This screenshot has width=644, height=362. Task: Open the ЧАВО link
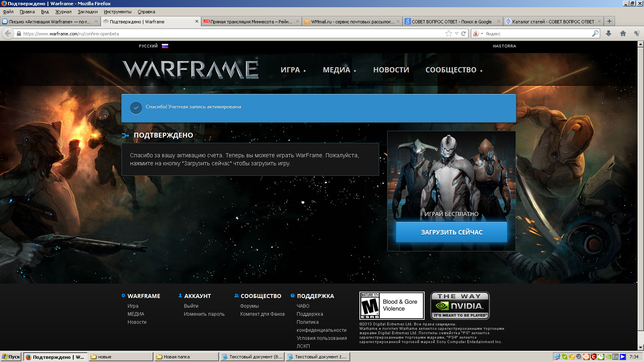pos(303,306)
